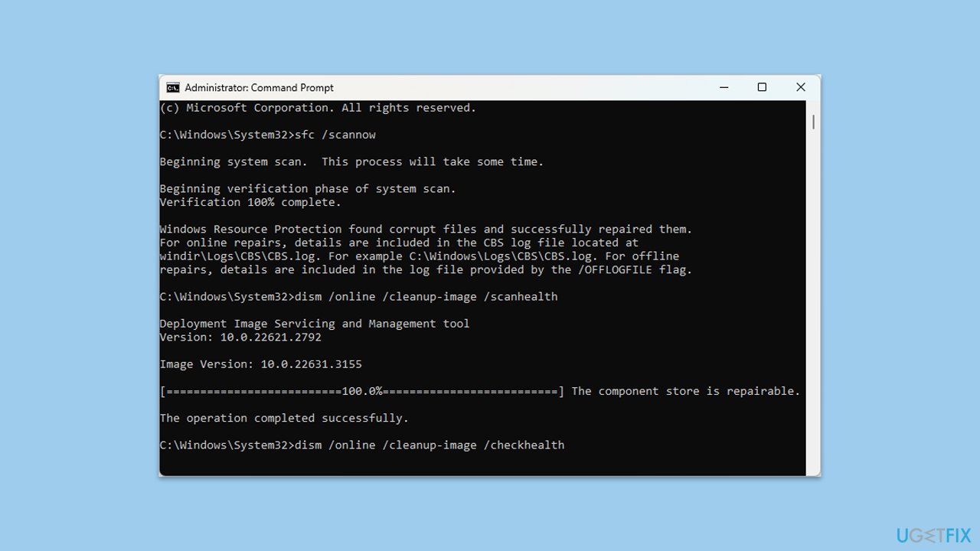
Task: Click the 'sfc /scannow' command line
Action: [267, 135]
